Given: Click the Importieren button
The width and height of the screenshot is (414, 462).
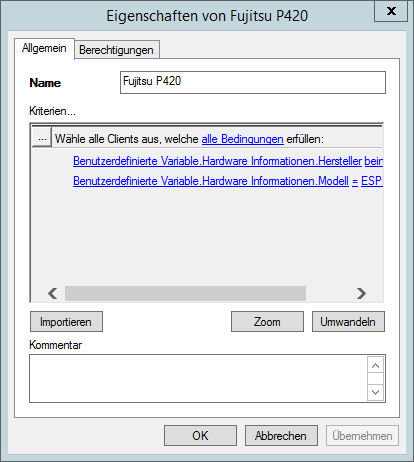Looking at the screenshot, I should coord(66,322).
